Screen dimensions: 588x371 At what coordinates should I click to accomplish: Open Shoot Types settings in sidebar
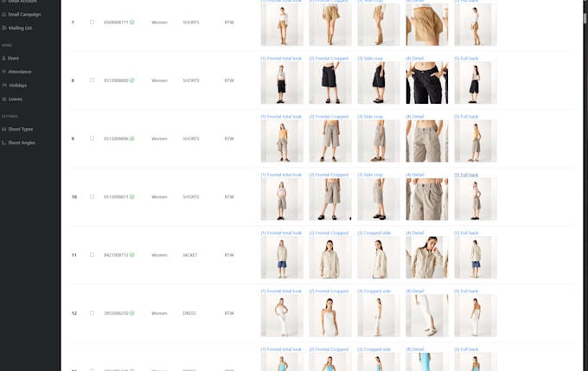pos(20,129)
